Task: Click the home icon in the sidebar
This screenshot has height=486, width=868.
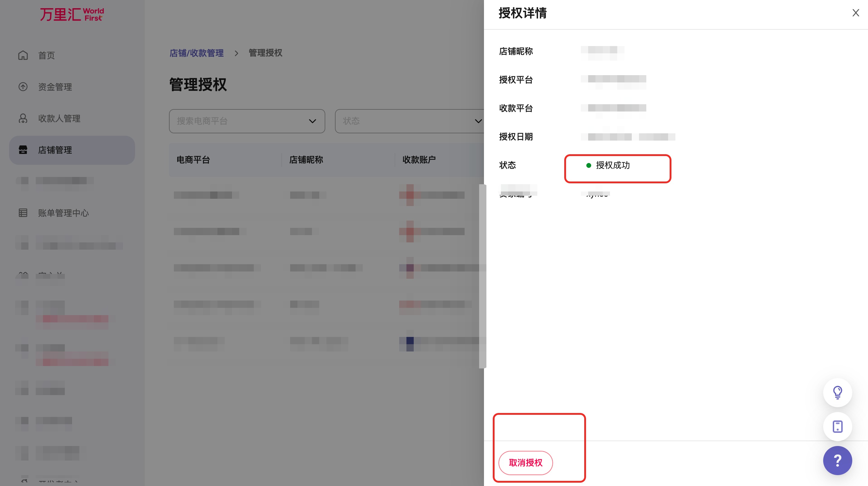Action: [x=23, y=55]
